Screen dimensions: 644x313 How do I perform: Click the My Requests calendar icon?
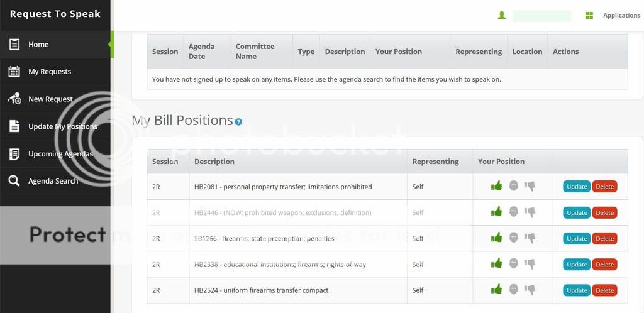tap(14, 72)
